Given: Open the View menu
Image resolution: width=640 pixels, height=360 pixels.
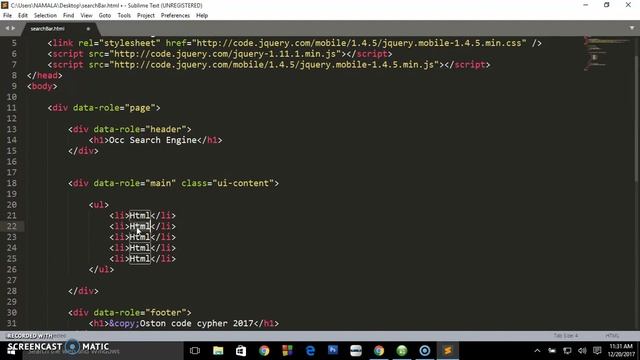Looking at the screenshot, I should click(x=87, y=16).
